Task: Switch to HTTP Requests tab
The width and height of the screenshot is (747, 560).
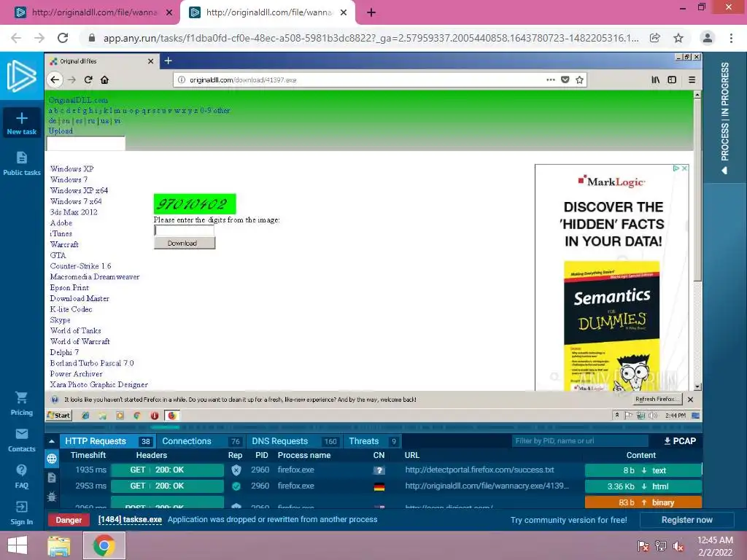Action: 107,441
